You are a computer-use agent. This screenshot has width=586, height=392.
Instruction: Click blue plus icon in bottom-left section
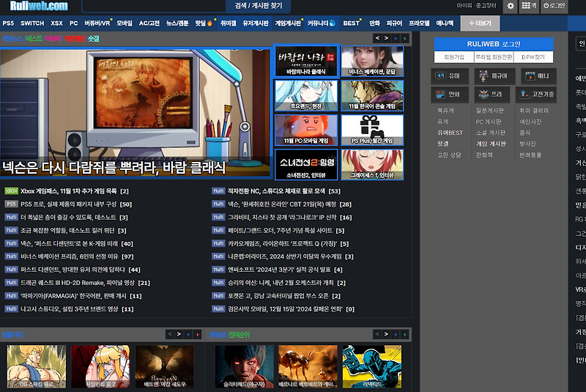[188, 334]
